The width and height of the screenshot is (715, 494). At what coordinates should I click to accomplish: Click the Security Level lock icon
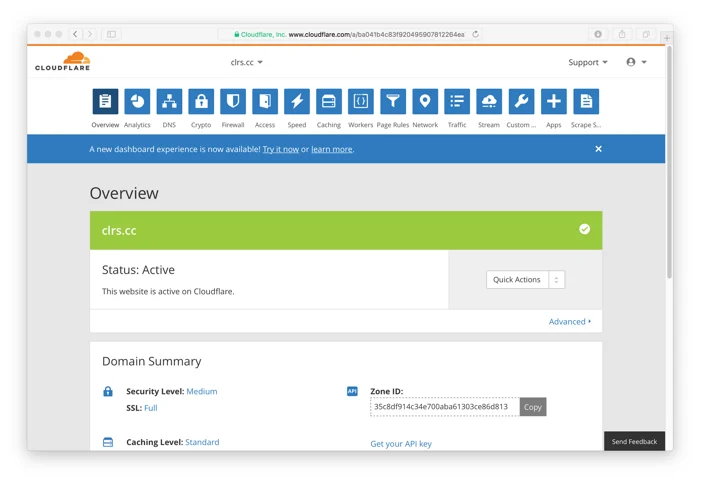(x=108, y=391)
